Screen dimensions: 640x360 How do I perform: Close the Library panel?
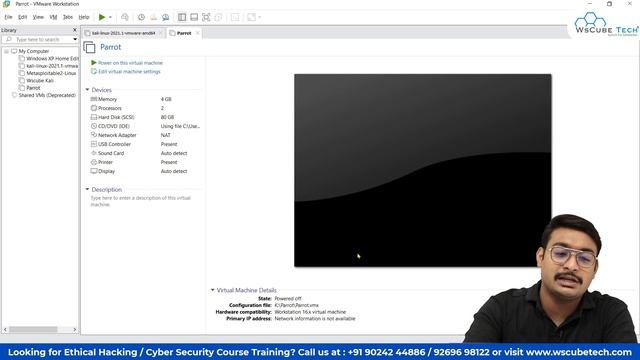75,30
